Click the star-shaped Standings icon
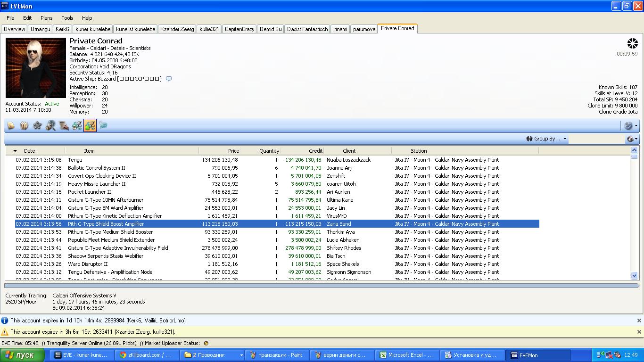The height and width of the screenshot is (362, 644). coord(37,125)
